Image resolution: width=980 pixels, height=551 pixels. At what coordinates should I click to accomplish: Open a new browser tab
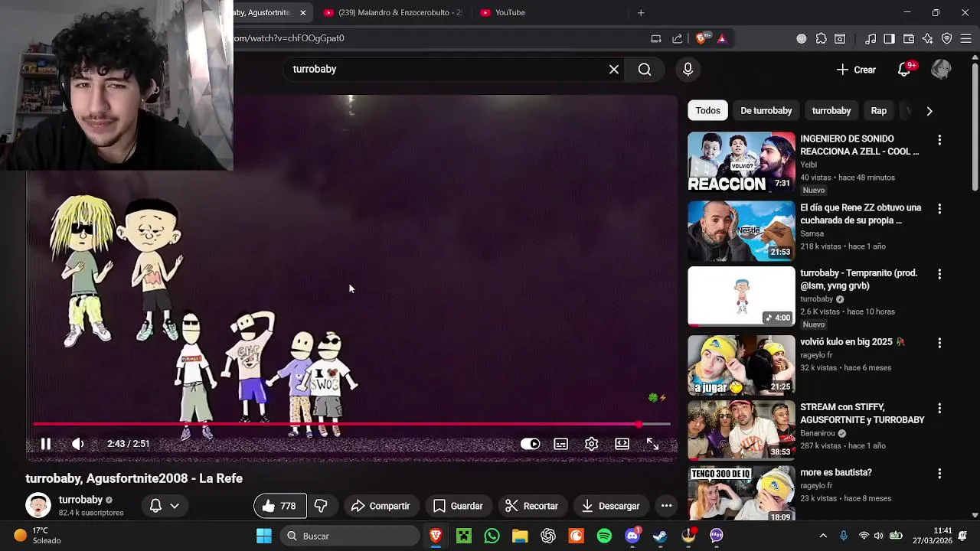click(641, 13)
